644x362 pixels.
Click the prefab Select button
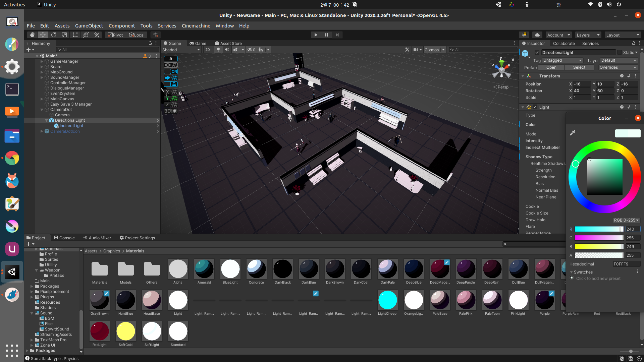pyautogui.click(x=579, y=67)
